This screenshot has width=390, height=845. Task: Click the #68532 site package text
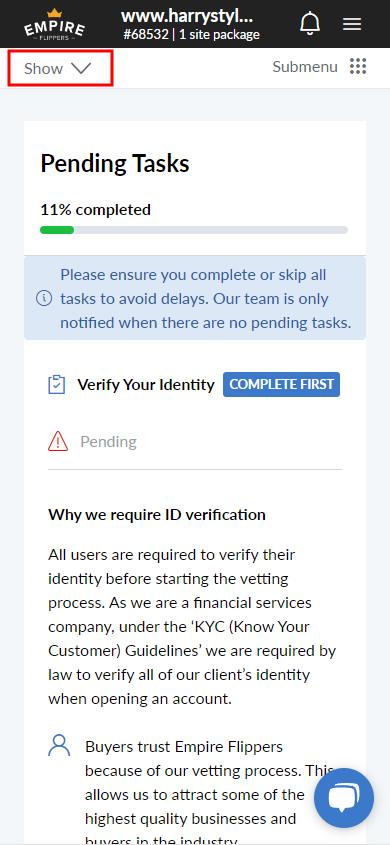(x=191, y=35)
